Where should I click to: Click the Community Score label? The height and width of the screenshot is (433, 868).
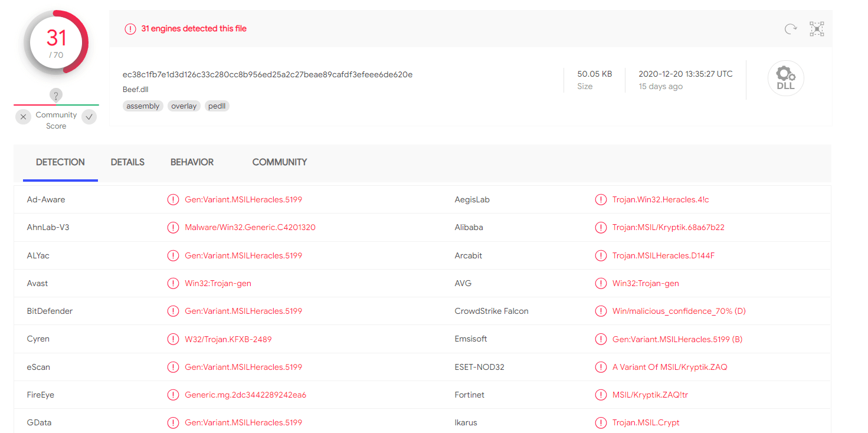tap(56, 120)
